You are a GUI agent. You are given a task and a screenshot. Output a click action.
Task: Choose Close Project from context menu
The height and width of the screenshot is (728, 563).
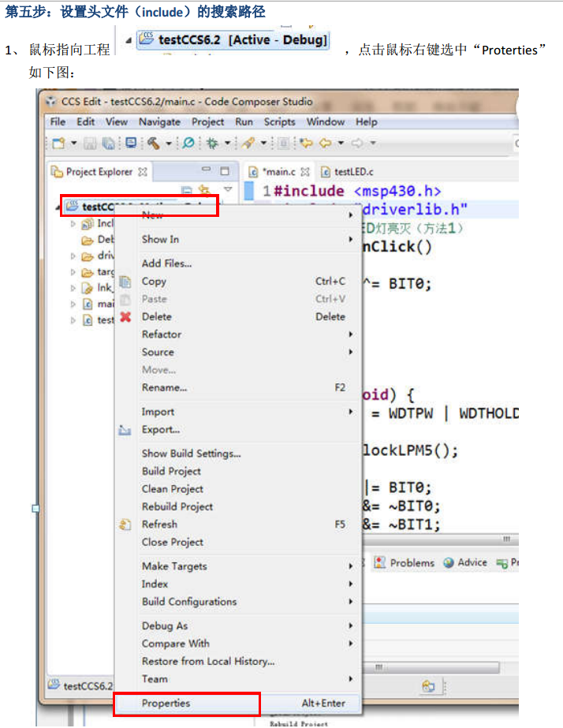point(237,543)
